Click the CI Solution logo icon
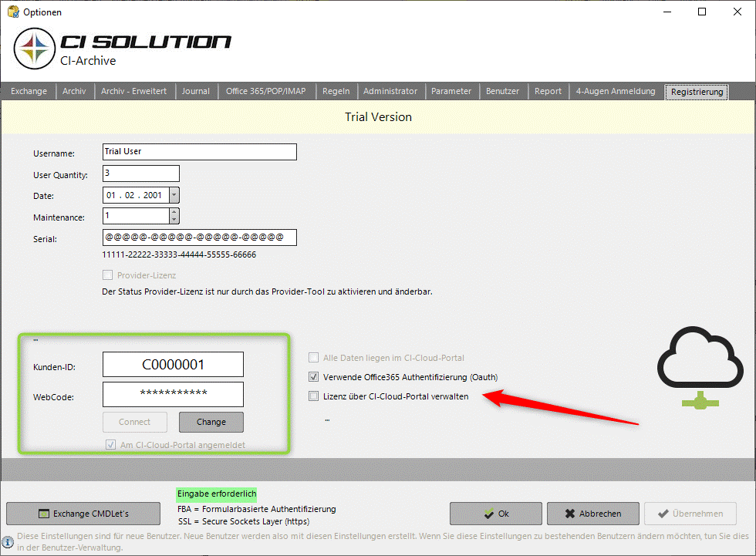 [x=34, y=48]
